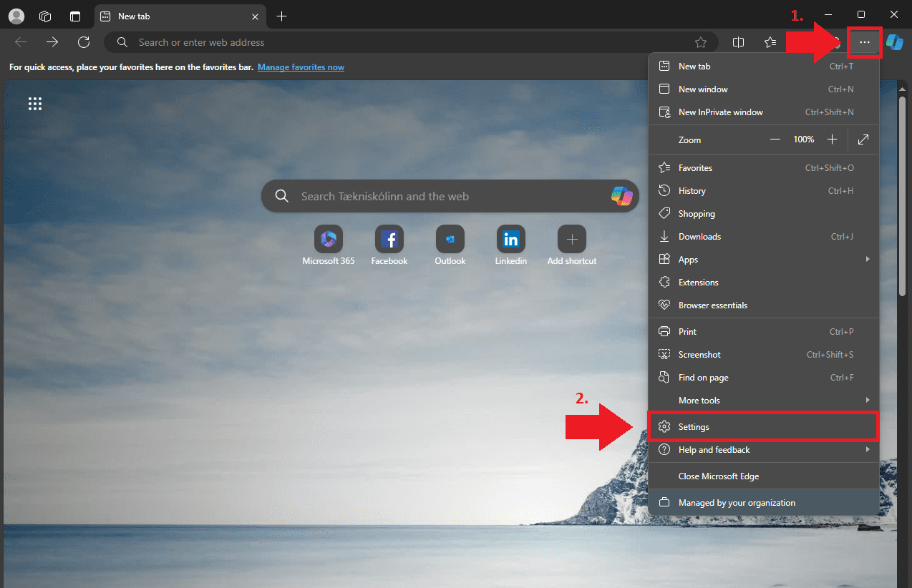Click the Favorites star-list toolbar icon
The height and width of the screenshot is (588, 912).
[770, 42]
